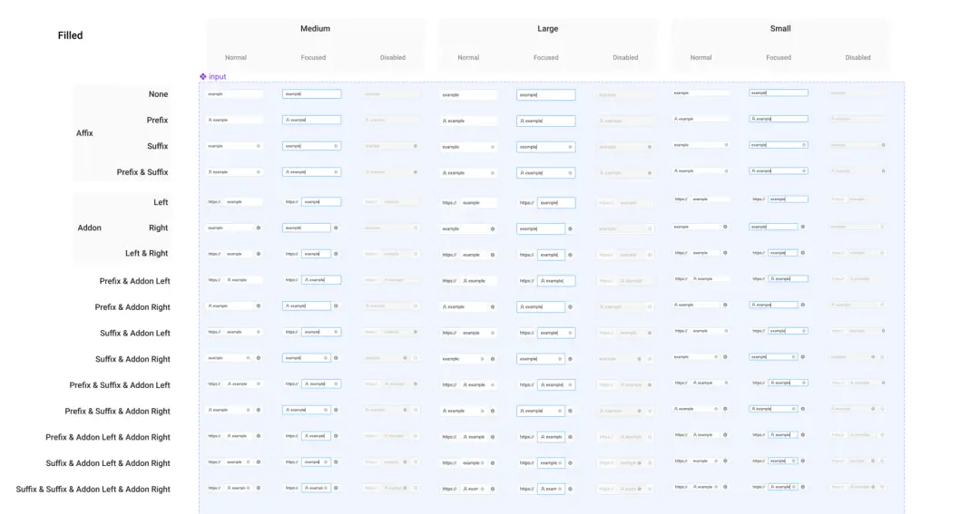The image size is (980, 514).
Task: Click the user prefix icon in Medium Normal Prefix row
Action: 210,120
